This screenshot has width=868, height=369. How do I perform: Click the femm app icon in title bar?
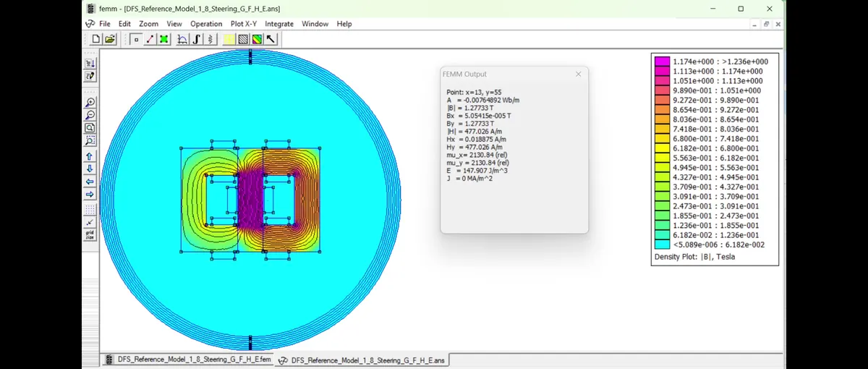90,9
